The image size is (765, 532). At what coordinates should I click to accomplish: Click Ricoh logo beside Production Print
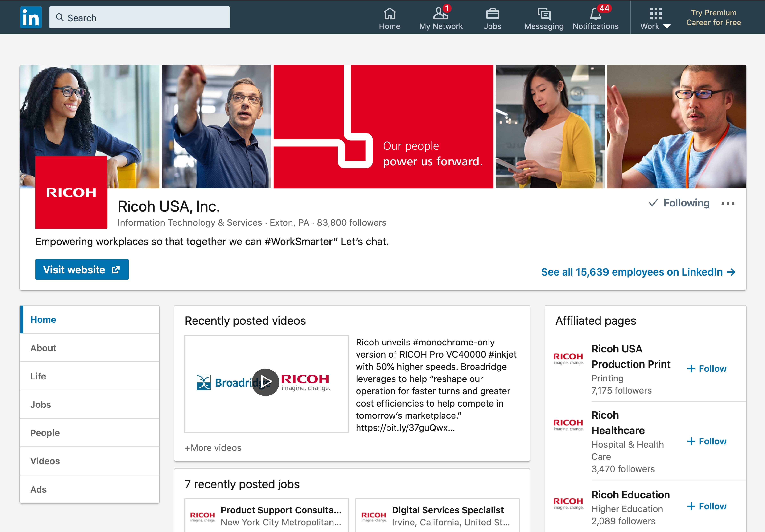tap(568, 359)
